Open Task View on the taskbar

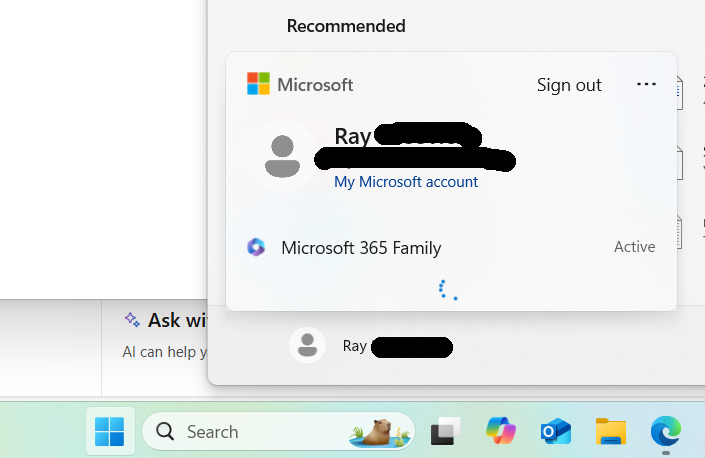(446, 431)
